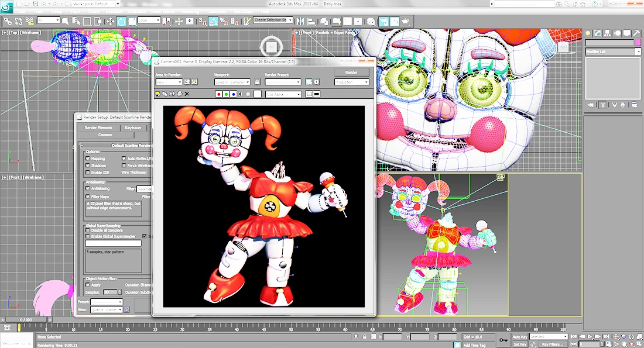The image size is (644, 348).
Task: Click the Mirror tool icon
Action: click(x=301, y=21)
